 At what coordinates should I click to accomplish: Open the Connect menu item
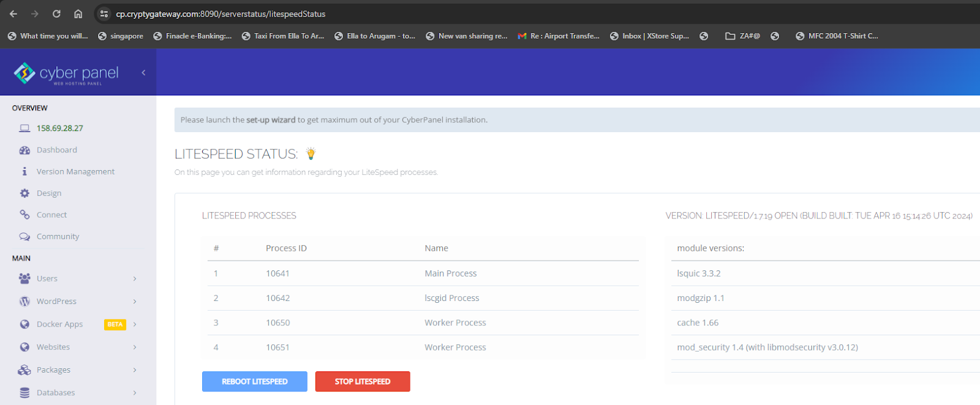[51, 215]
